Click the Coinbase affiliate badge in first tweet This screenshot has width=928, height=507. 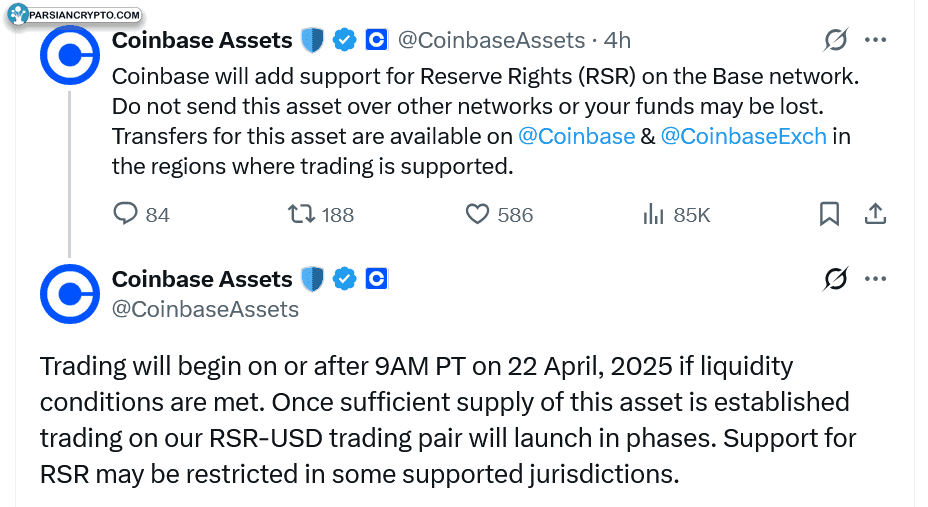pos(376,40)
